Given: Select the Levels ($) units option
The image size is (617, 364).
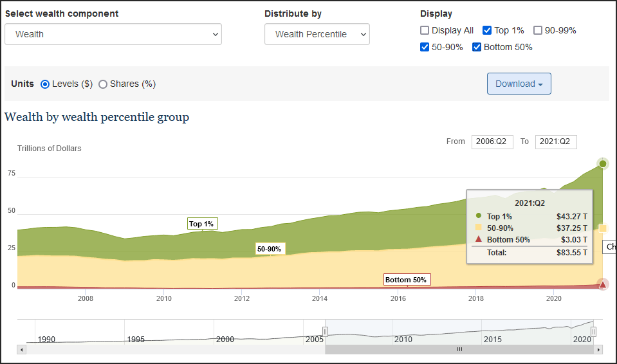Looking at the screenshot, I should pyautogui.click(x=45, y=84).
